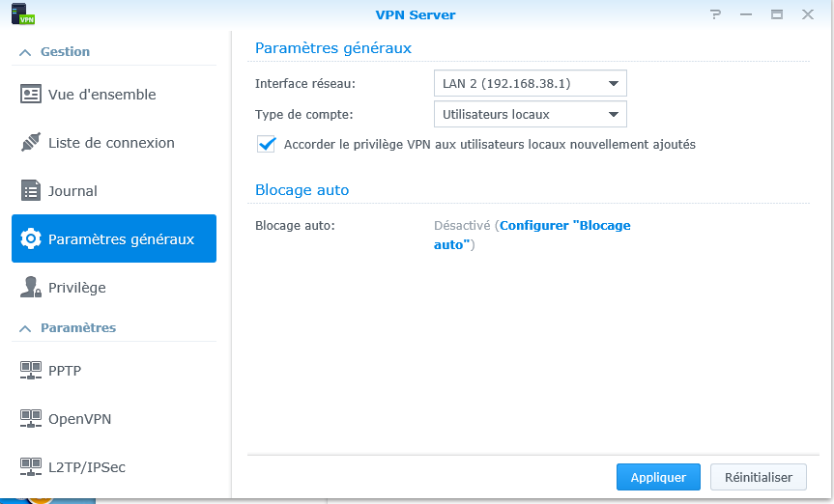Viewport: 834px width, 504px height.
Task: Click the Appliquer button
Action: 658,477
